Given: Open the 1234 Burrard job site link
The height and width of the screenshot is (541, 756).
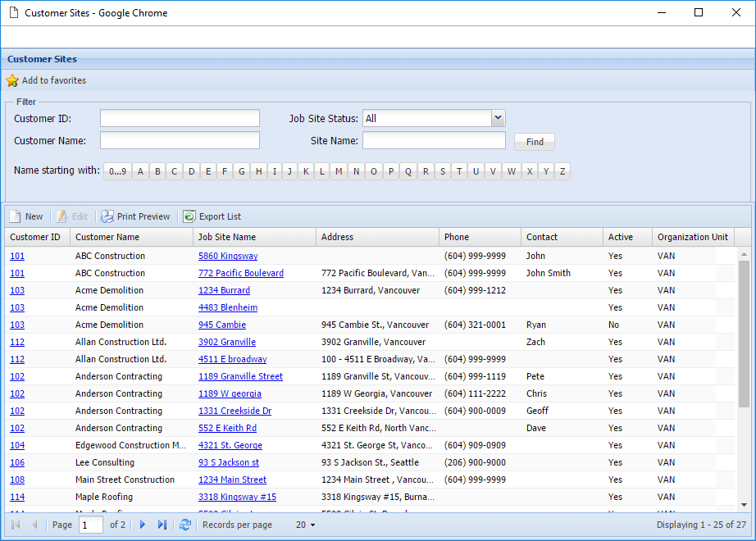Looking at the screenshot, I should (x=224, y=290).
